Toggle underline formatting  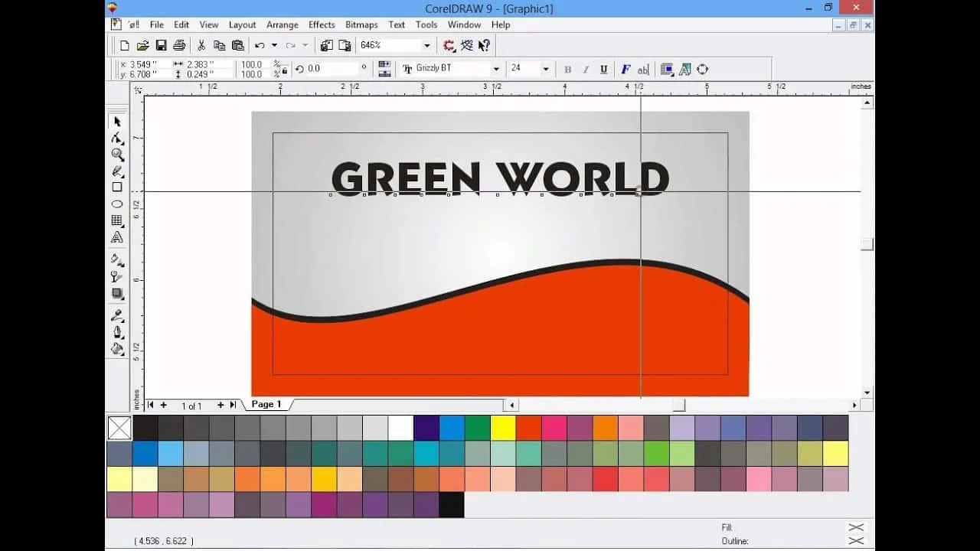[x=604, y=69]
